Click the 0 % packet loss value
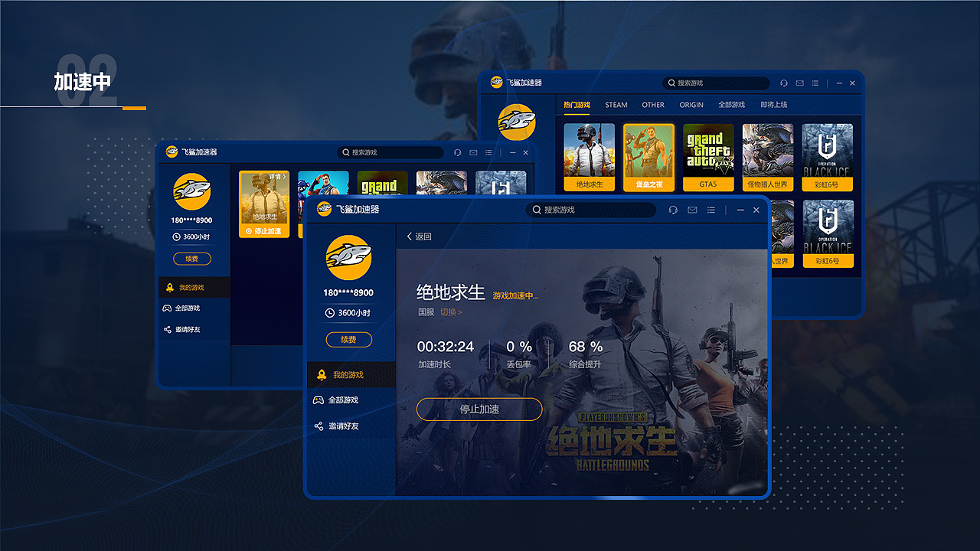 coord(519,347)
